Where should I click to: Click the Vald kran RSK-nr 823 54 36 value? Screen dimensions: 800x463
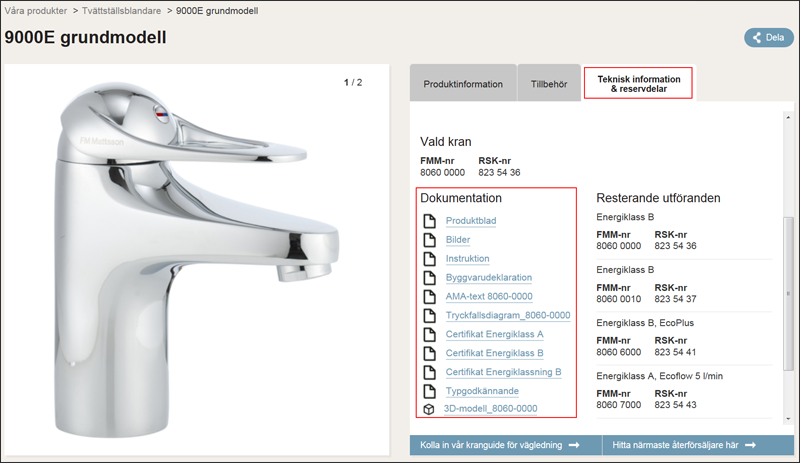coord(499,173)
